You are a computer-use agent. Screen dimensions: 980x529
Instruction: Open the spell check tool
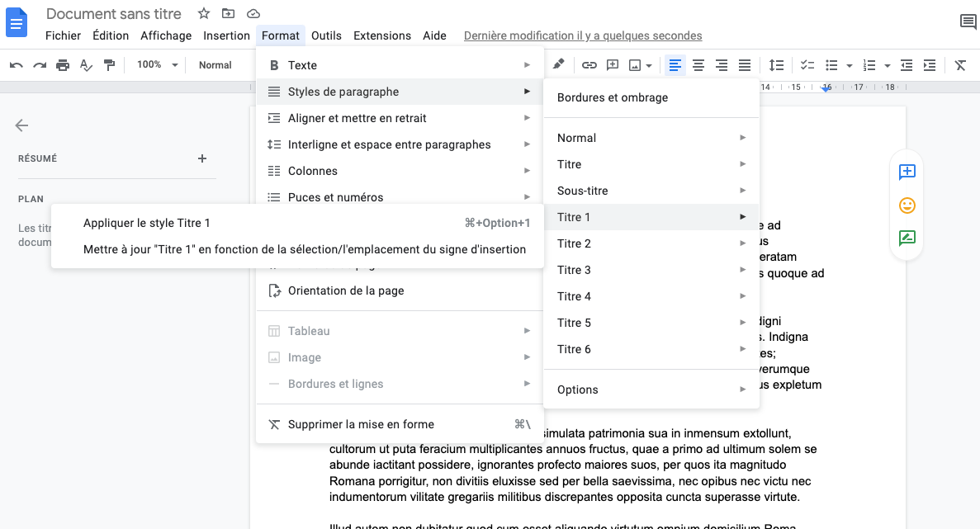click(86, 64)
